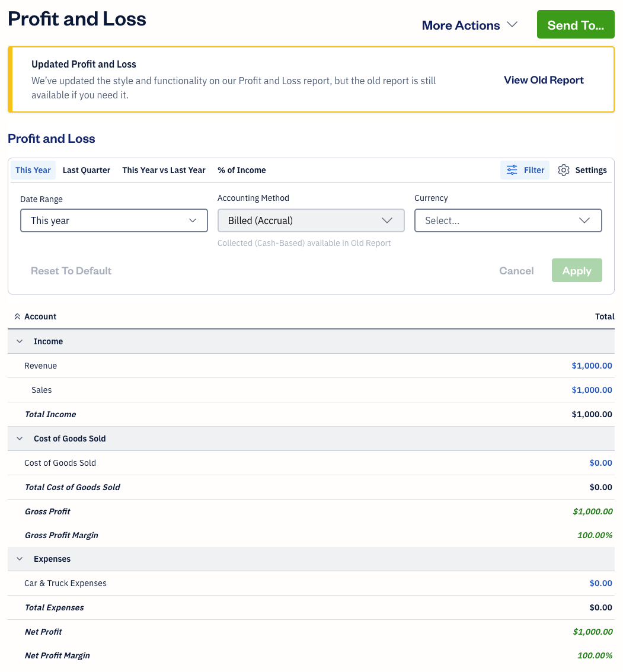Click the Apply button
Screen dimensions: 623x672
click(x=577, y=271)
